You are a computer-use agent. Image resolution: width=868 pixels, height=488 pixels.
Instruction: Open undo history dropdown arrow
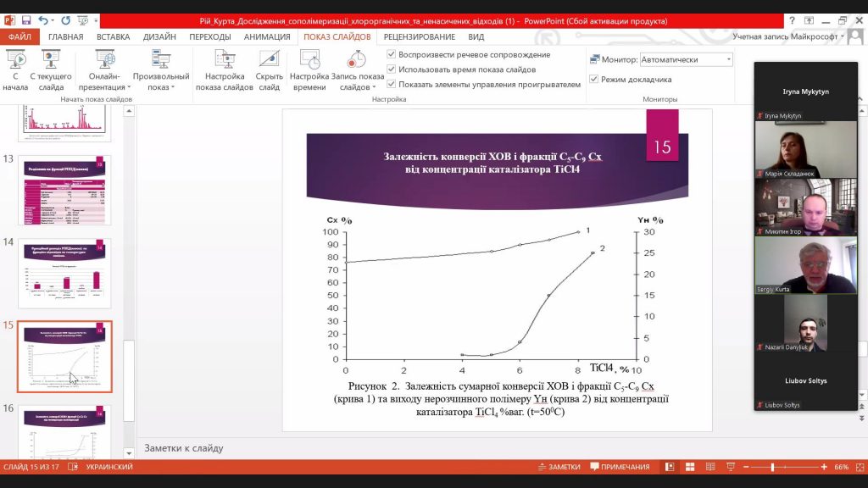53,20
